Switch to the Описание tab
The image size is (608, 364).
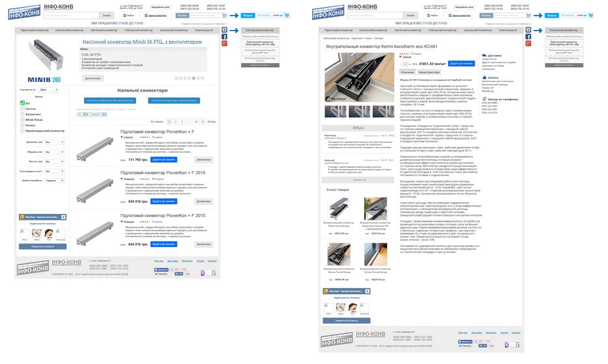pyautogui.click(x=407, y=72)
